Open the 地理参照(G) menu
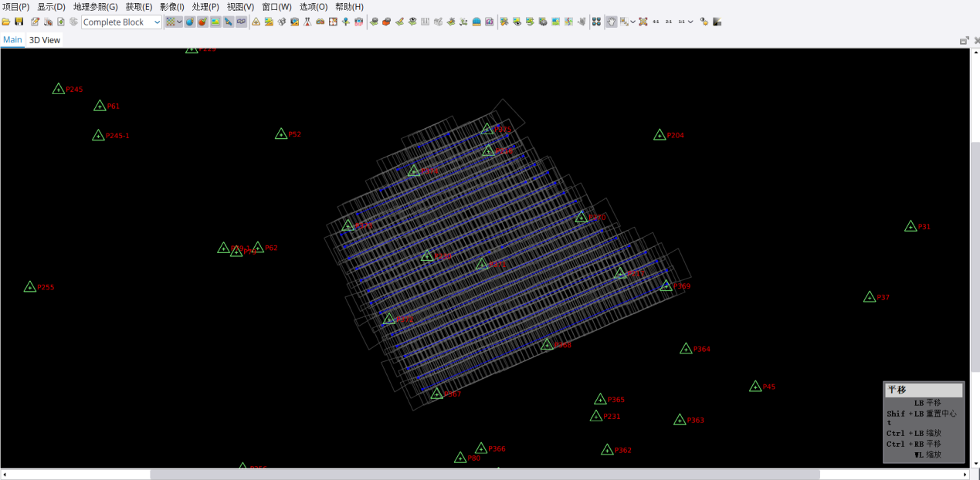The height and width of the screenshot is (480, 980). pyautogui.click(x=95, y=7)
